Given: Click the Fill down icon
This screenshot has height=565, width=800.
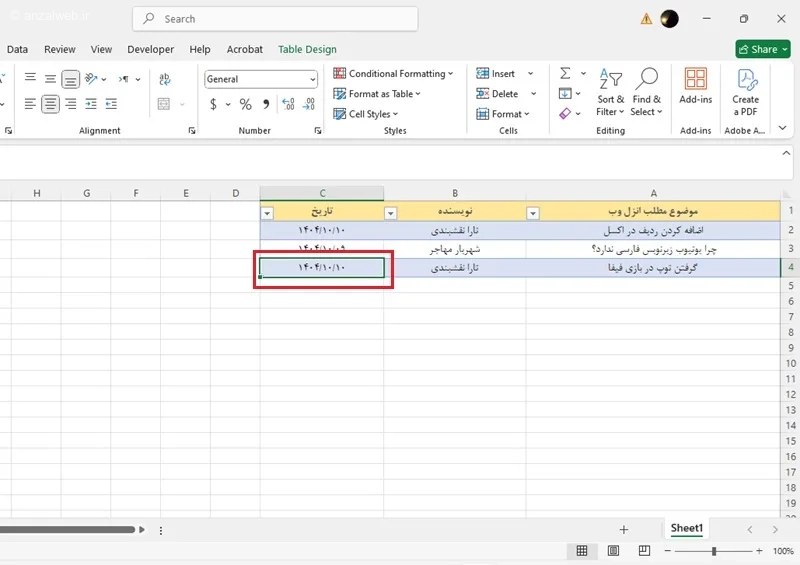Looking at the screenshot, I should 565,94.
